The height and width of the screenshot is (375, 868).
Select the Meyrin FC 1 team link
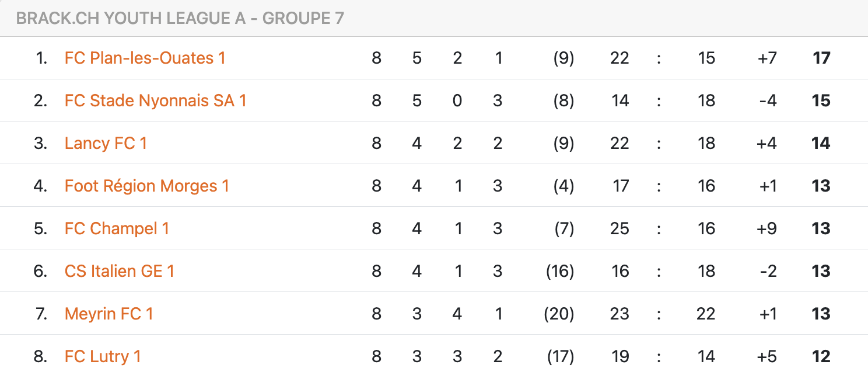coord(108,314)
